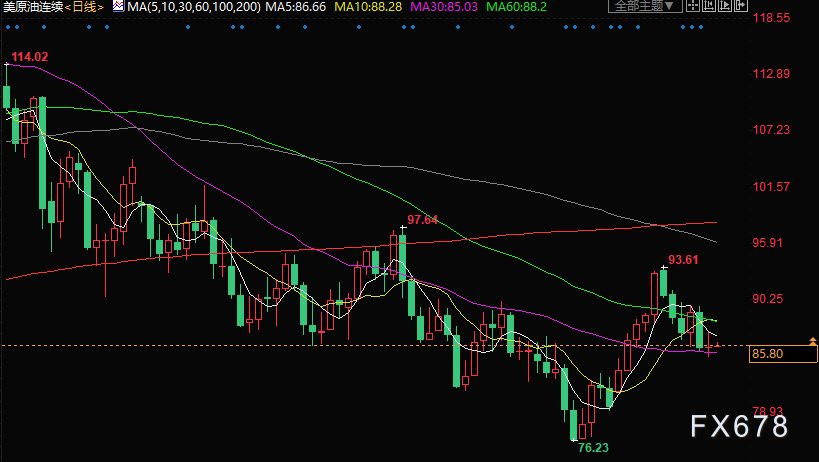Click the MA30:85.03 value label
The width and height of the screenshot is (819, 462).
444,7
